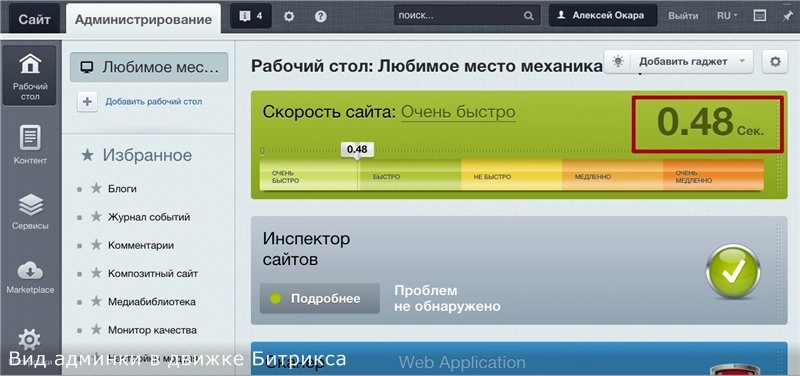Click the plus icon for new desktop
This screenshot has height=376, width=800.
tap(87, 102)
